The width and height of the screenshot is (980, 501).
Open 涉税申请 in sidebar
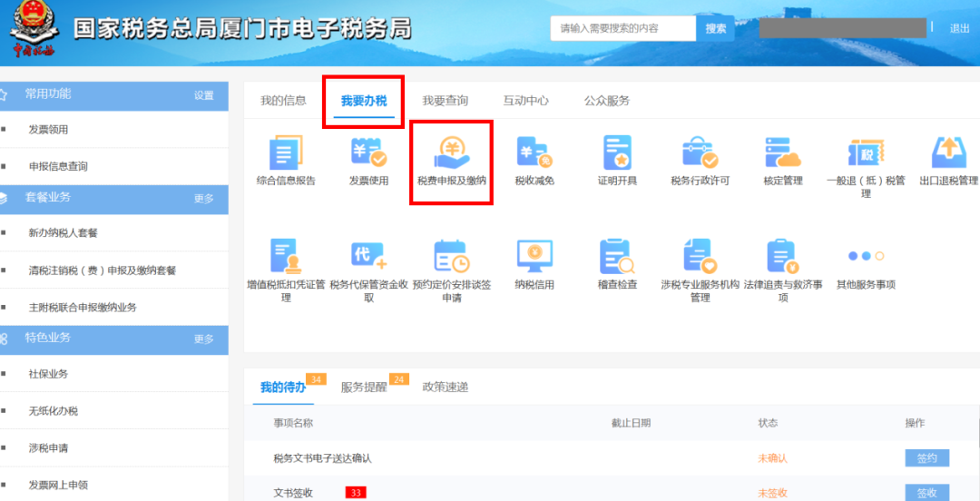coord(48,447)
